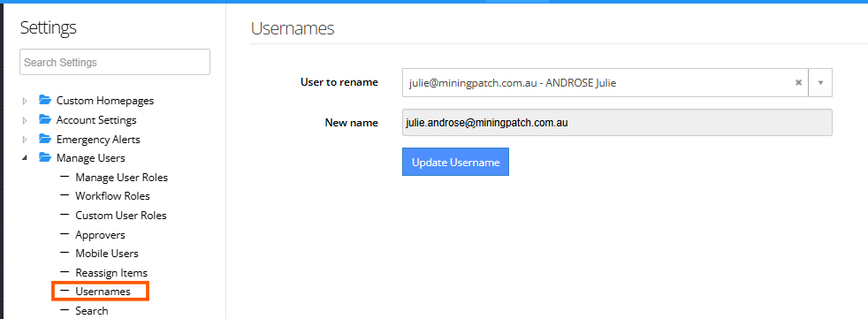Open the Approvers settings page

(100, 235)
